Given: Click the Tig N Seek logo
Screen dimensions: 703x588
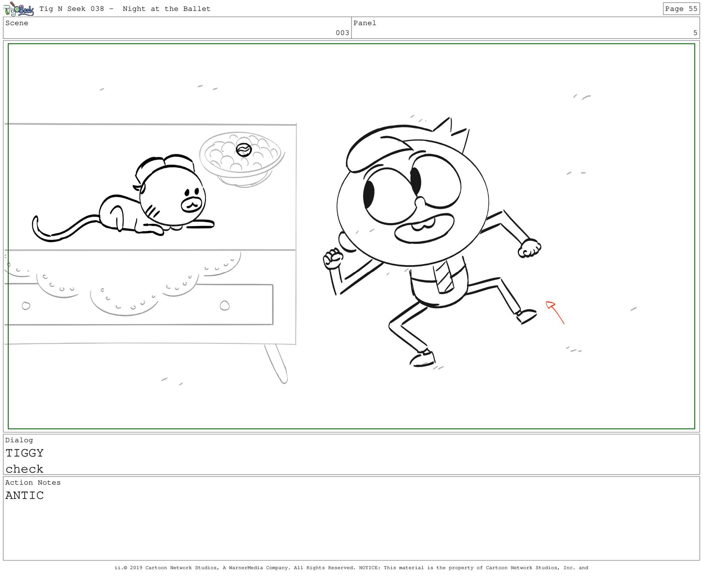Looking at the screenshot, I should point(19,9).
